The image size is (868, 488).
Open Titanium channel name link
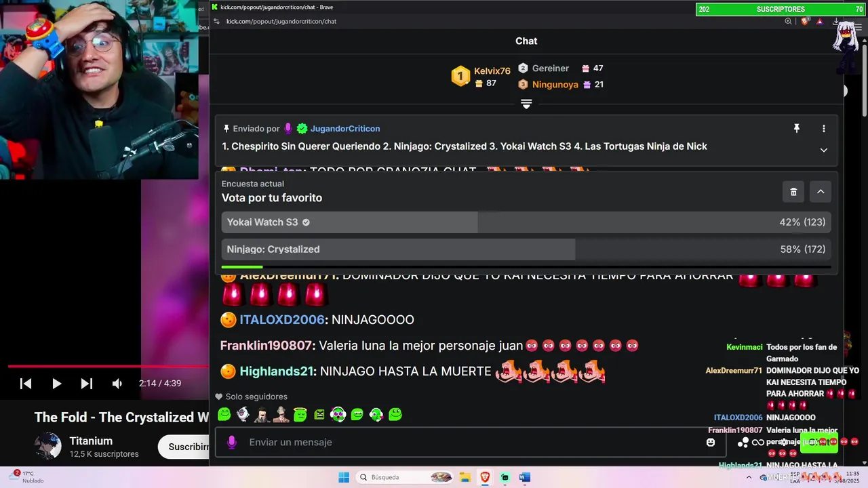coord(91,441)
